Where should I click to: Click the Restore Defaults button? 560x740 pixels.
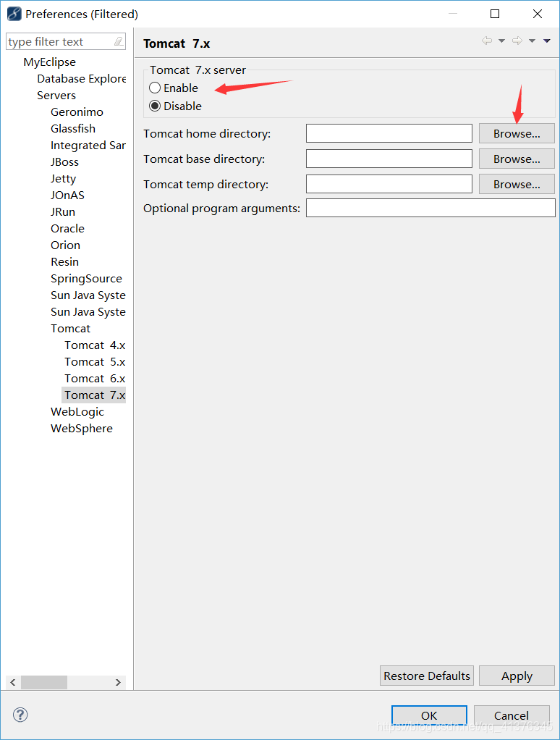pyautogui.click(x=427, y=676)
